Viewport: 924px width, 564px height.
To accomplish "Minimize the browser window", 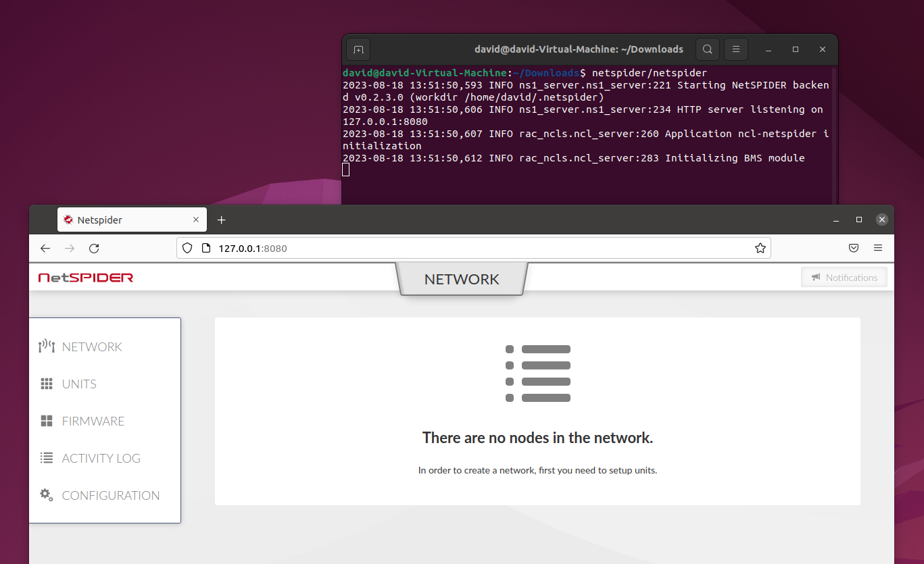I will pos(837,220).
